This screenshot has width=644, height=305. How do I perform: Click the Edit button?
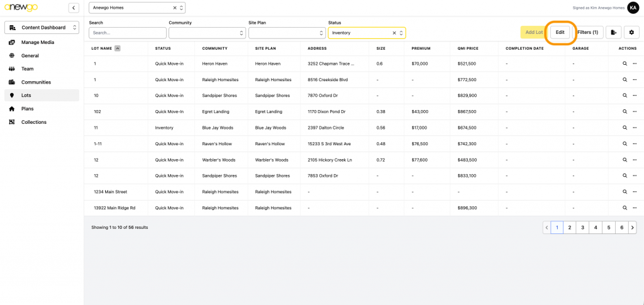pos(560,32)
